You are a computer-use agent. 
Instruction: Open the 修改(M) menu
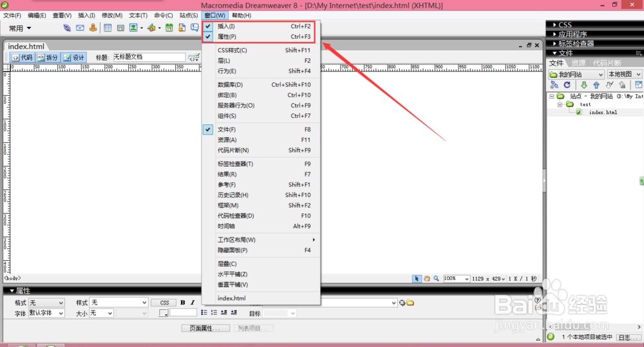[x=112, y=15]
